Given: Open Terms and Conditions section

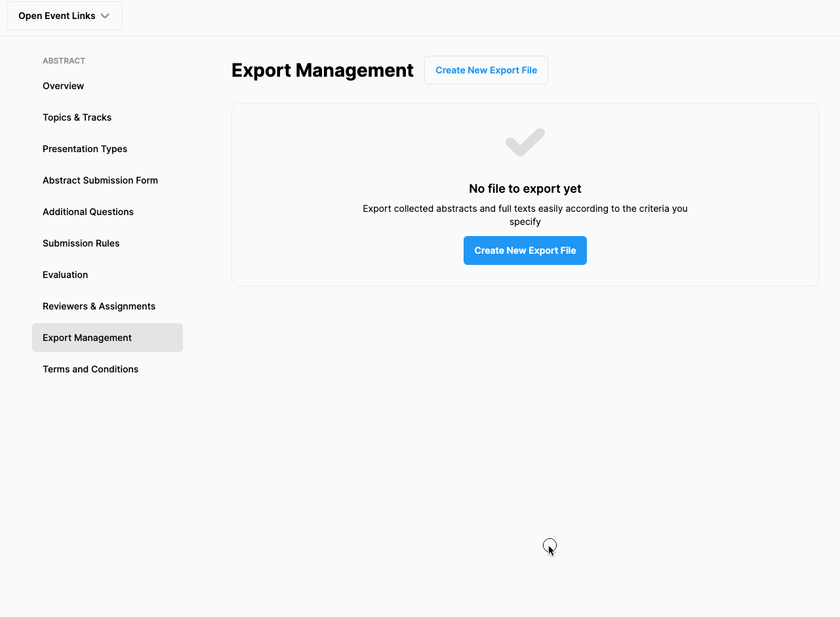Looking at the screenshot, I should tap(90, 369).
